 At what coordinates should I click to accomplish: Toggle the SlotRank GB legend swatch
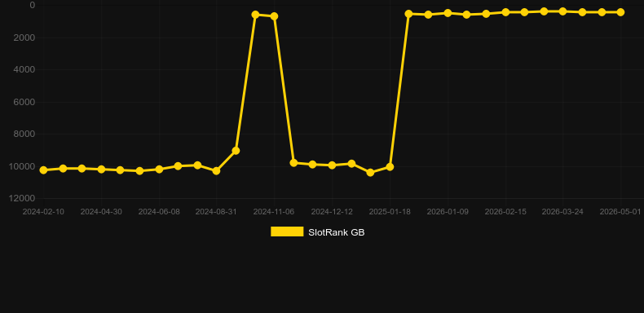[287, 231]
